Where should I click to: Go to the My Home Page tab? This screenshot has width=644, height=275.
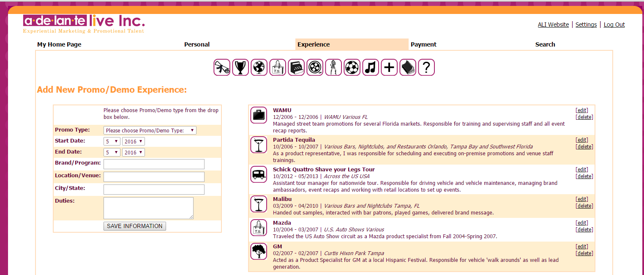pyautogui.click(x=59, y=44)
